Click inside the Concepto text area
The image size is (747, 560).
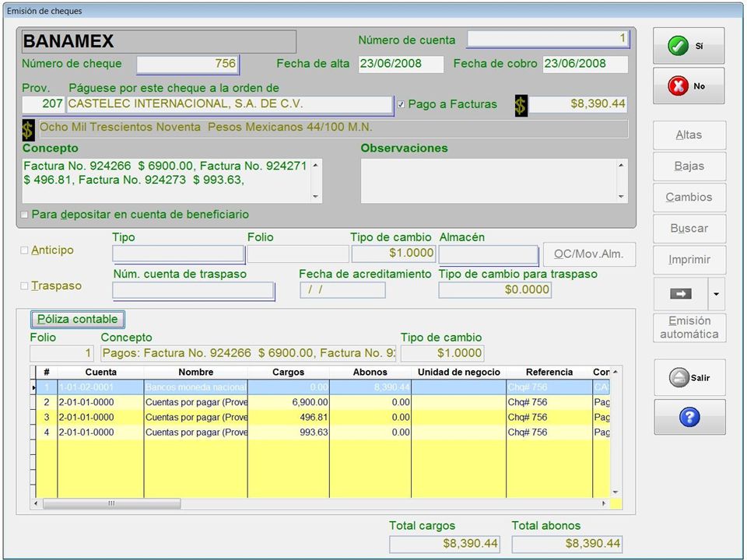coord(167,181)
